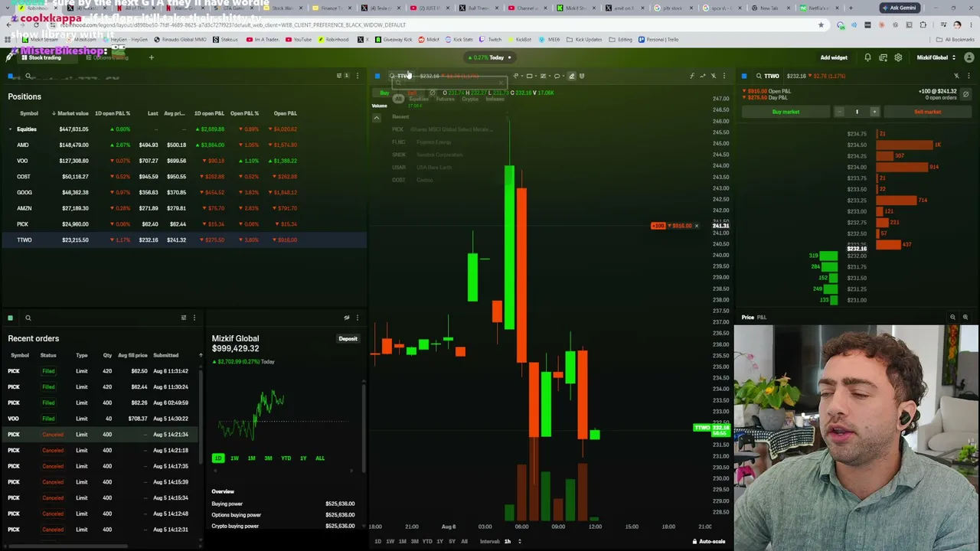
Task: Select the 3M range in account chart
Action: pyautogui.click(x=268, y=458)
